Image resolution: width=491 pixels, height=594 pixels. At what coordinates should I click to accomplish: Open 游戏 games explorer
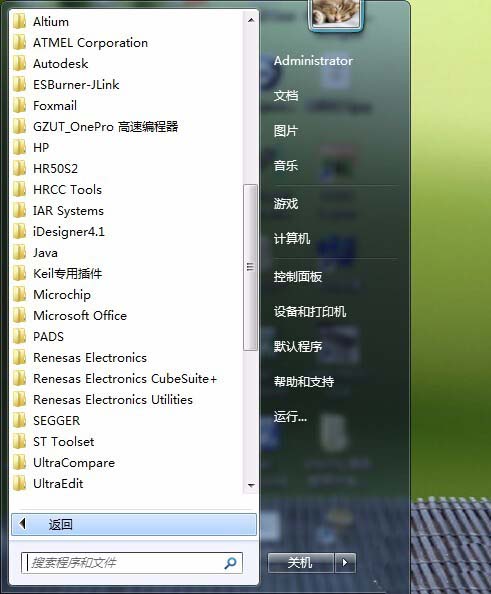(x=286, y=204)
